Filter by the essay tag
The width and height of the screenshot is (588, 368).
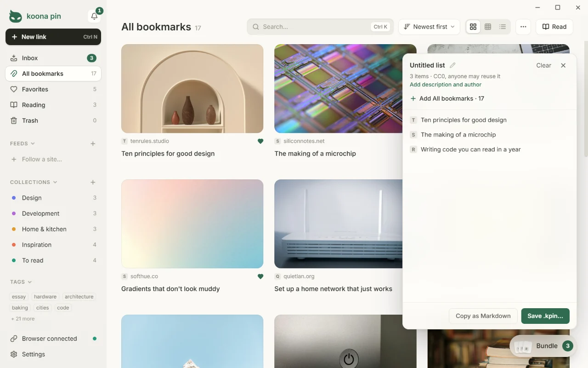(19, 297)
